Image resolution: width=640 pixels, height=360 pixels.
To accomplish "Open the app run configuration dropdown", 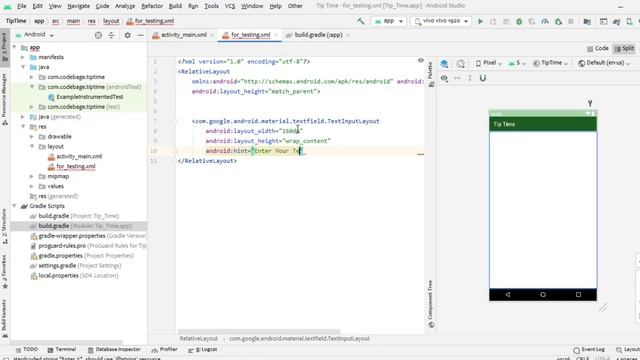I will [389, 21].
